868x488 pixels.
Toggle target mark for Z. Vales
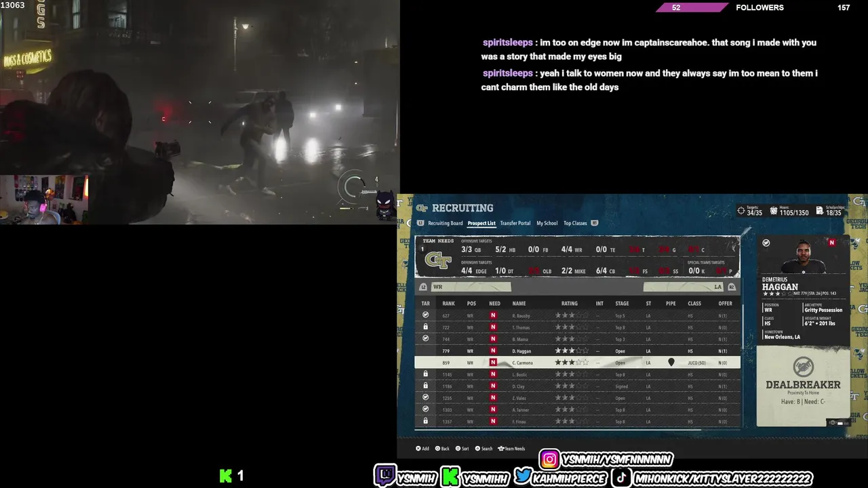tap(426, 398)
